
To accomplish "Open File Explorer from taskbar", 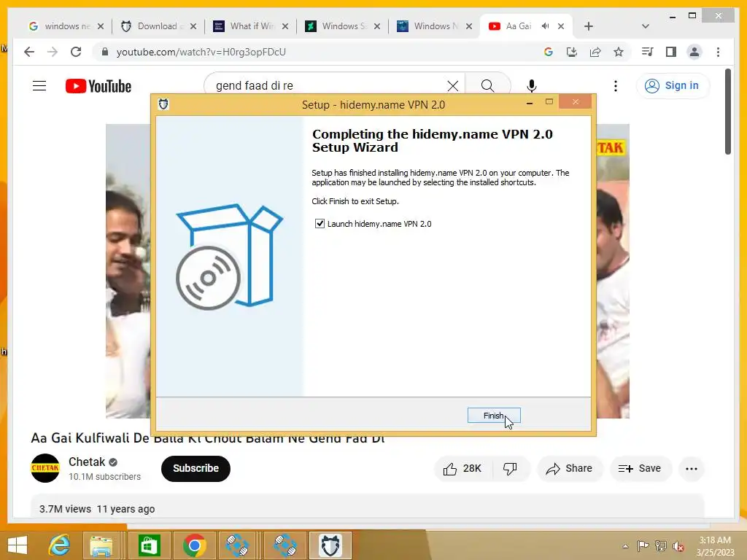I will (x=101, y=545).
